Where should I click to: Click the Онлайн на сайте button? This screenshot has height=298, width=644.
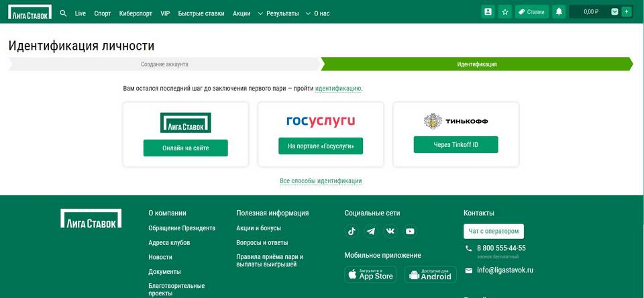186,148
